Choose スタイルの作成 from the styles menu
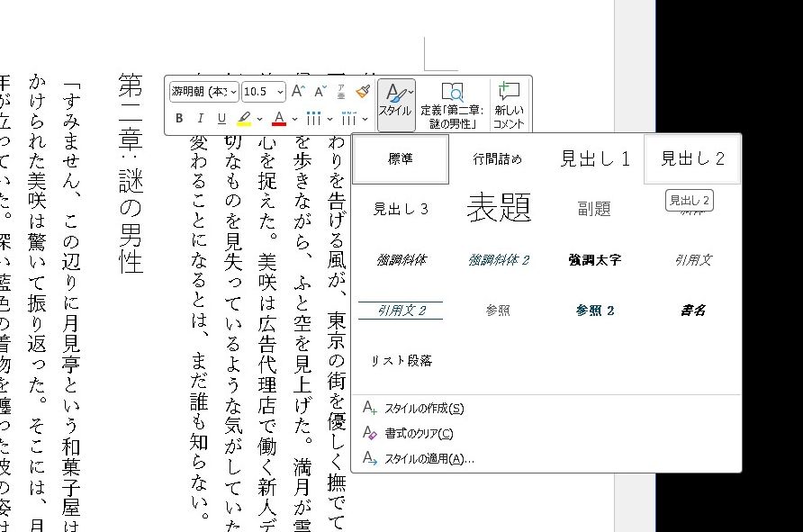Viewport: 803px width, 532px height. click(x=423, y=409)
